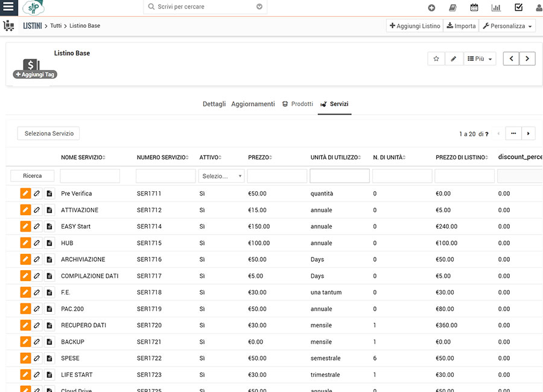Click the plus icon in the top bar
This screenshot has width=543, height=392.
point(431,8)
